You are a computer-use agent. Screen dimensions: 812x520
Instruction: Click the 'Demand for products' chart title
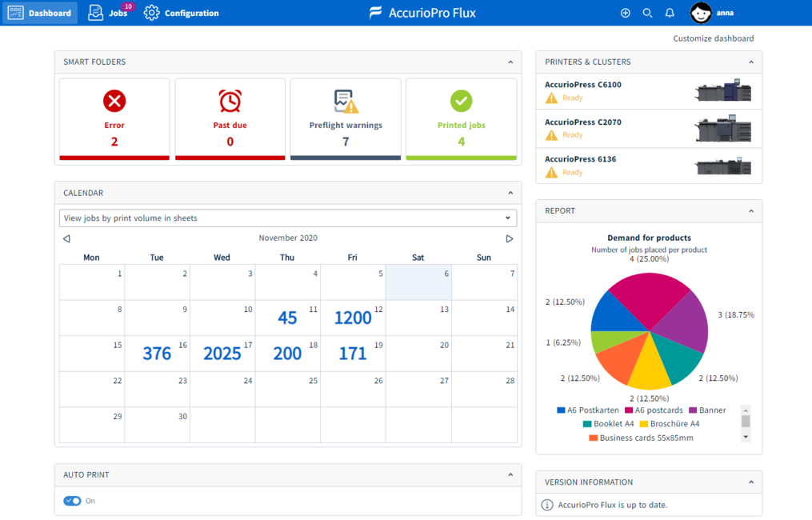click(x=649, y=238)
